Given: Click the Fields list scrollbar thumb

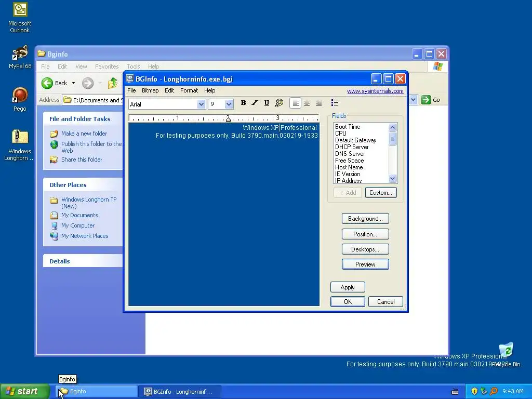Looking at the screenshot, I should 393,139.
